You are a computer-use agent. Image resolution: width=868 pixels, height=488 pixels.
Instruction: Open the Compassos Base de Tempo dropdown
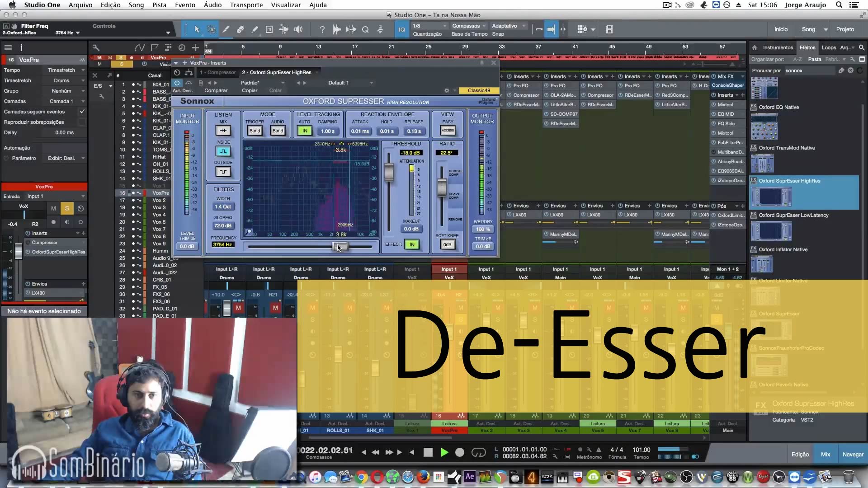pyautogui.click(x=469, y=26)
